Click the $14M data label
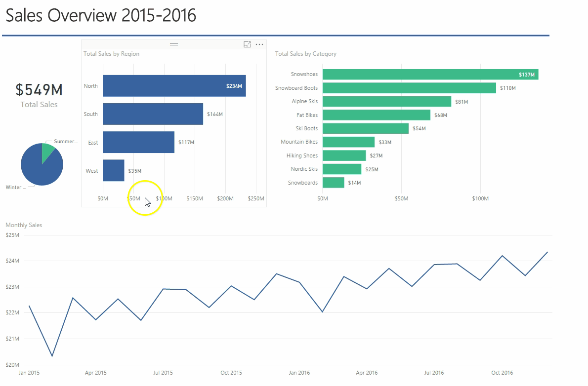This screenshot has width=588, height=386. pyautogui.click(x=354, y=183)
